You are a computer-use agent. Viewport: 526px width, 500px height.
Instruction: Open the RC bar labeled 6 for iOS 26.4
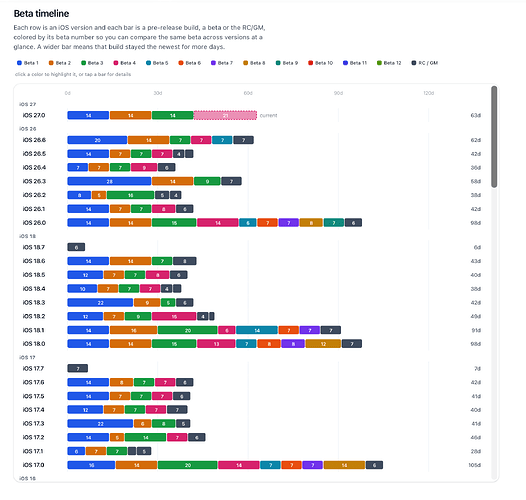(x=166, y=167)
